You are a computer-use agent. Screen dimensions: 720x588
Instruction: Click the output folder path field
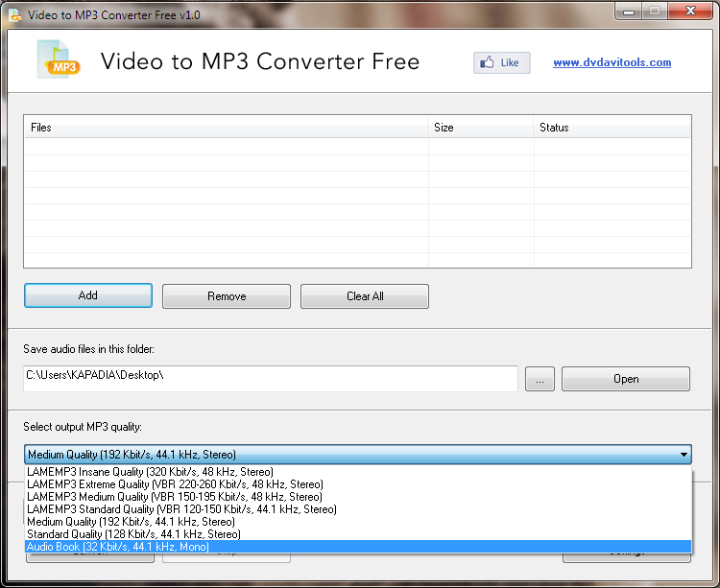coord(271,378)
